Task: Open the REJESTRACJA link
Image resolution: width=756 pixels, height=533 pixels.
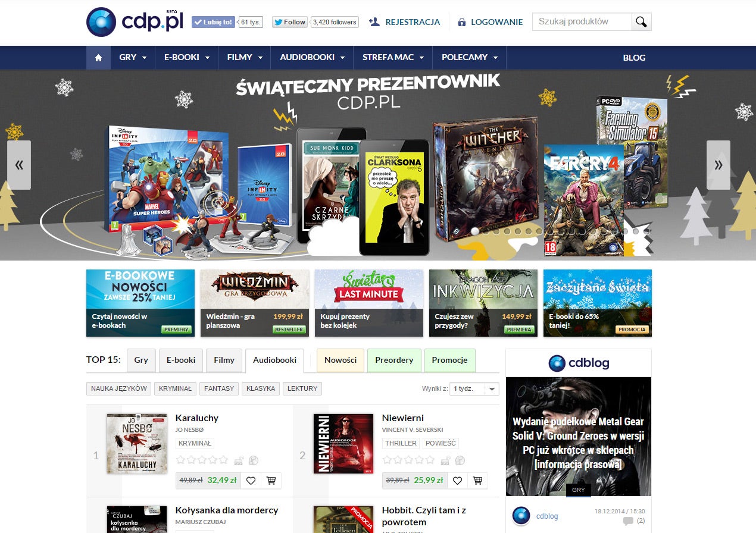Action: (405, 22)
